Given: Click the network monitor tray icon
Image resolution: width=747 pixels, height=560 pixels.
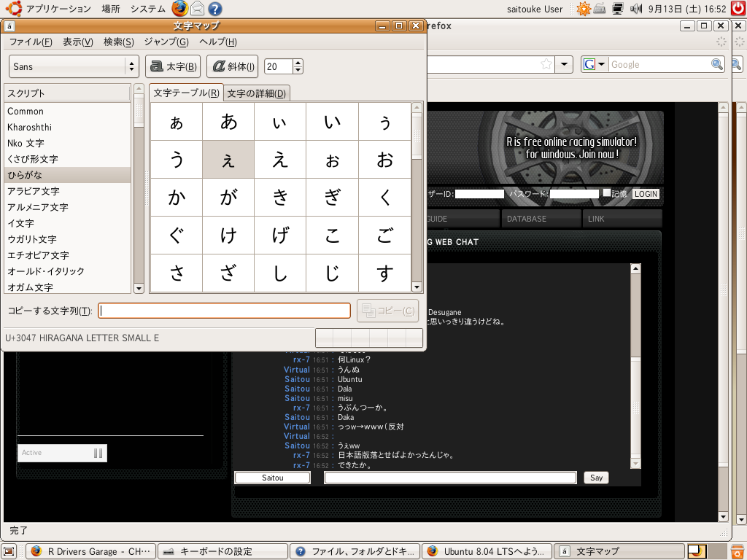Looking at the screenshot, I should tap(618, 9).
